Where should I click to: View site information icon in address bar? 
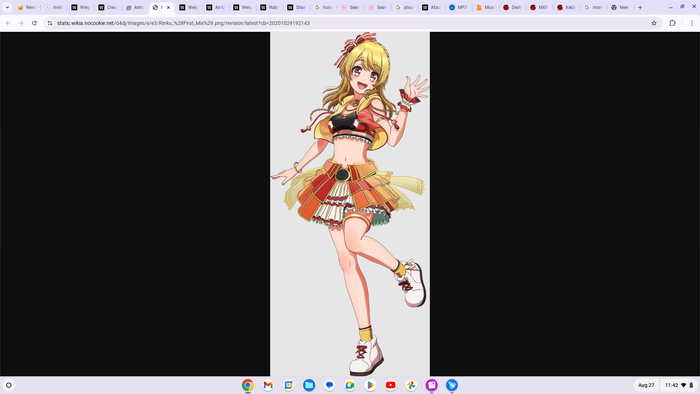coord(50,23)
